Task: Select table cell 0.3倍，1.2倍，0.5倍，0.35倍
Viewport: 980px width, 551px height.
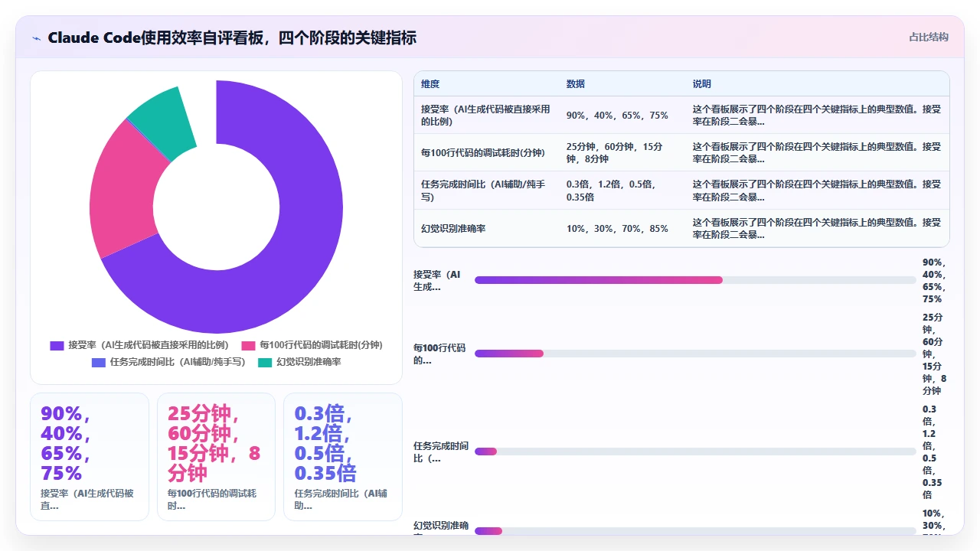Action: [x=622, y=191]
